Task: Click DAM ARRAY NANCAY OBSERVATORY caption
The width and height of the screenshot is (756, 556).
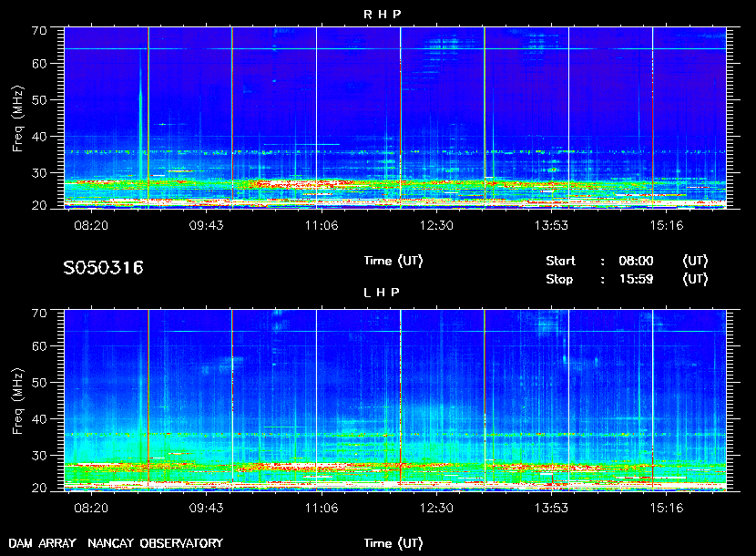Action: [x=116, y=543]
